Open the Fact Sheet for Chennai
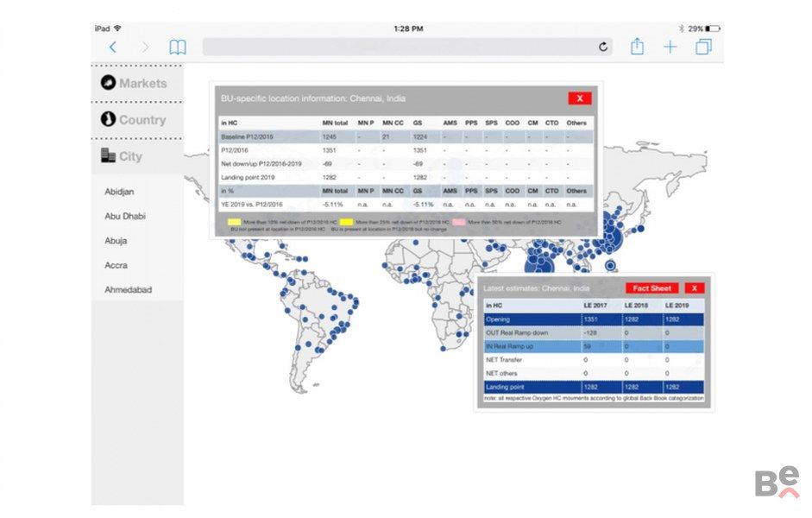The image size is (812, 518). [x=651, y=288]
